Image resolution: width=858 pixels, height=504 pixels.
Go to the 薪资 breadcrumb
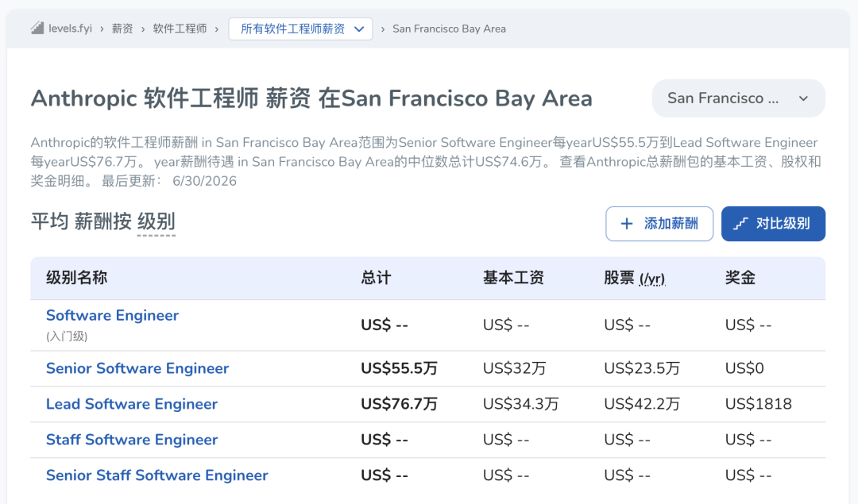point(122,29)
